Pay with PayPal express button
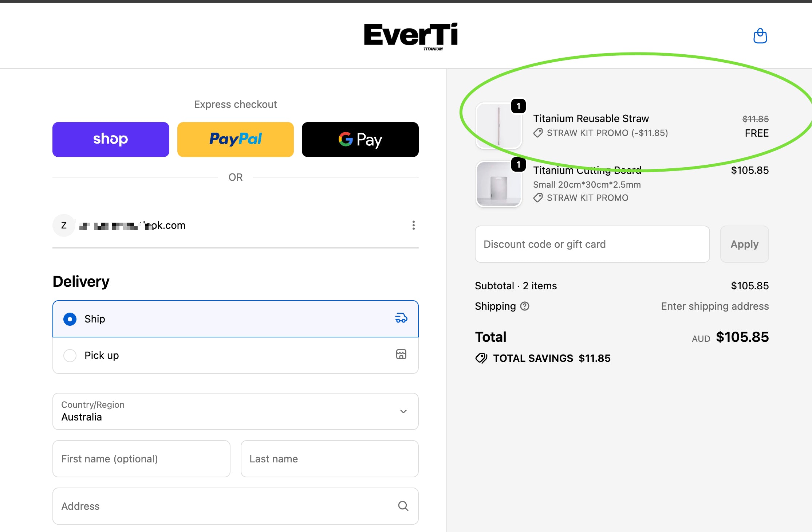 point(235,139)
